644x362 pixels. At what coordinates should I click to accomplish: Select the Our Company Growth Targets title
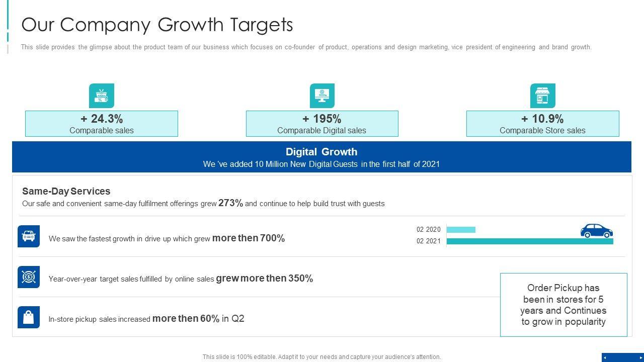[157, 25]
